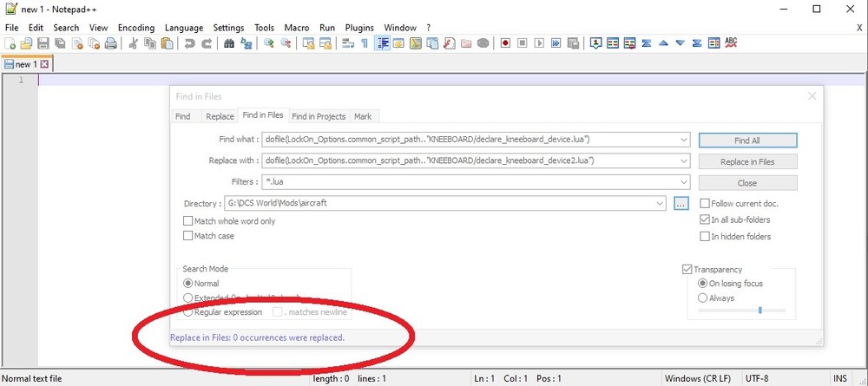The height and width of the screenshot is (386, 868).
Task: Open the Macro menu
Action: pos(297,28)
